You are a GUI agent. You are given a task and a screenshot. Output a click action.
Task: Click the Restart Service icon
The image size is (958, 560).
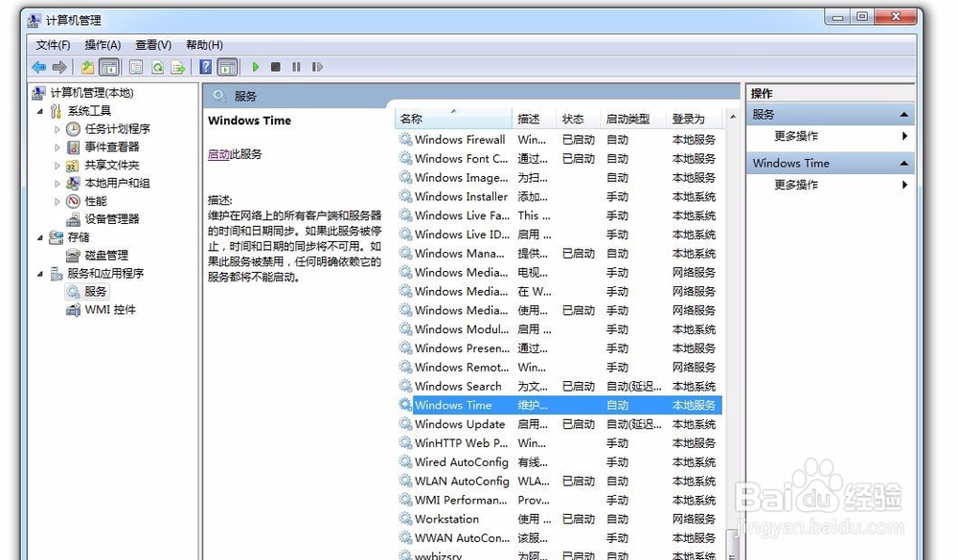317,67
